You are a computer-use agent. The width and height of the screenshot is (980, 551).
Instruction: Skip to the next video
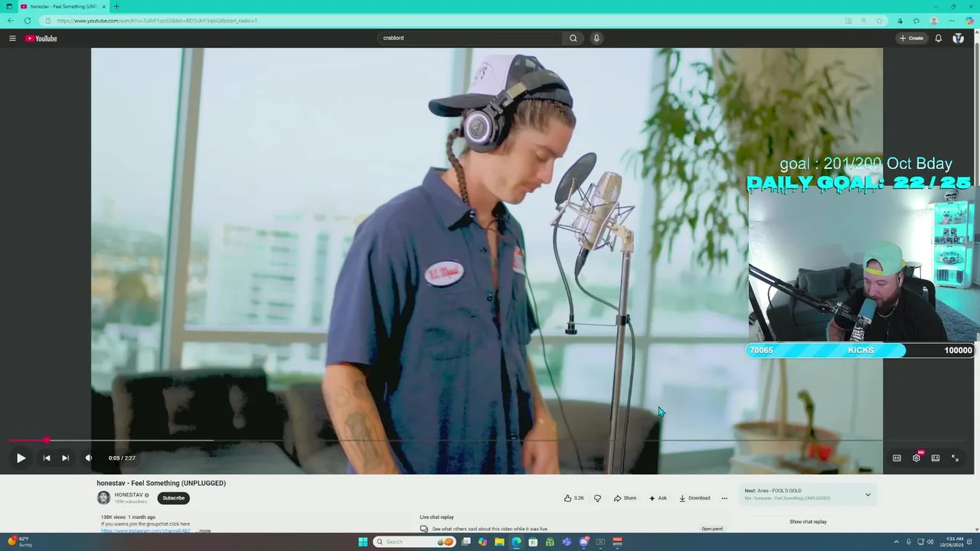point(65,458)
